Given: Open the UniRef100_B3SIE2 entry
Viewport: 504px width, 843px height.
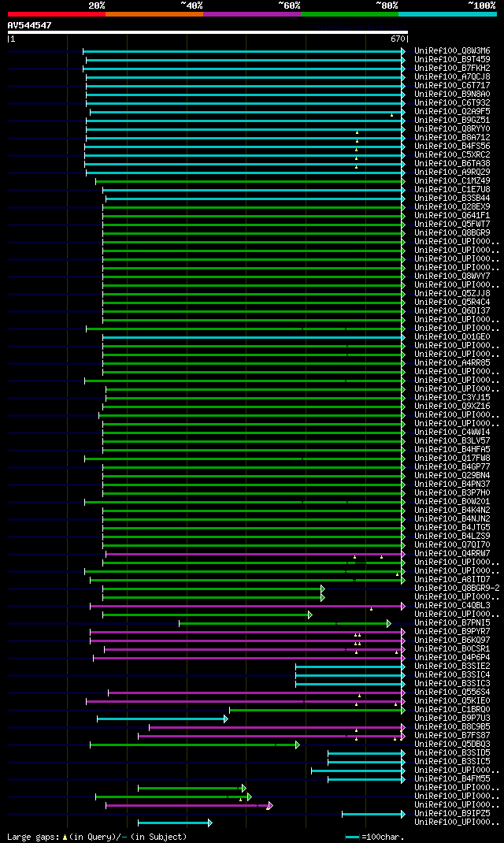Looking at the screenshot, I should pyautogui.click(x=452, y=666).
